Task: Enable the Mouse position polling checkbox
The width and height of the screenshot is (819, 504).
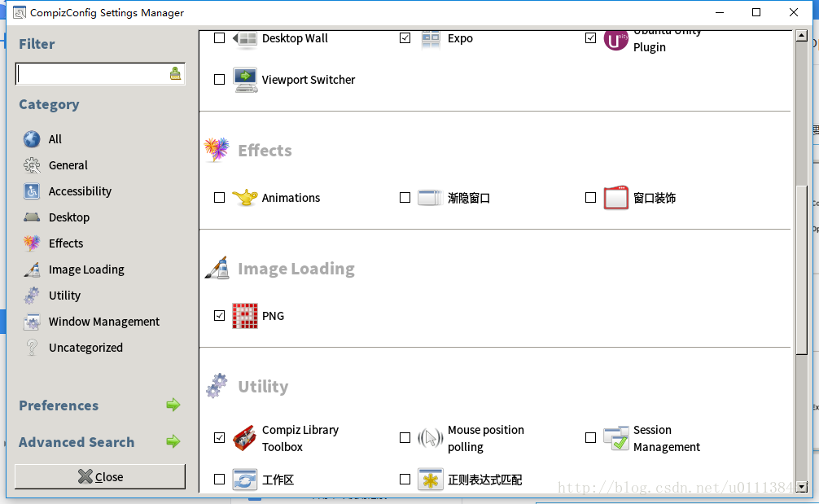Action: pyautogui.click(x=405, y=438)
